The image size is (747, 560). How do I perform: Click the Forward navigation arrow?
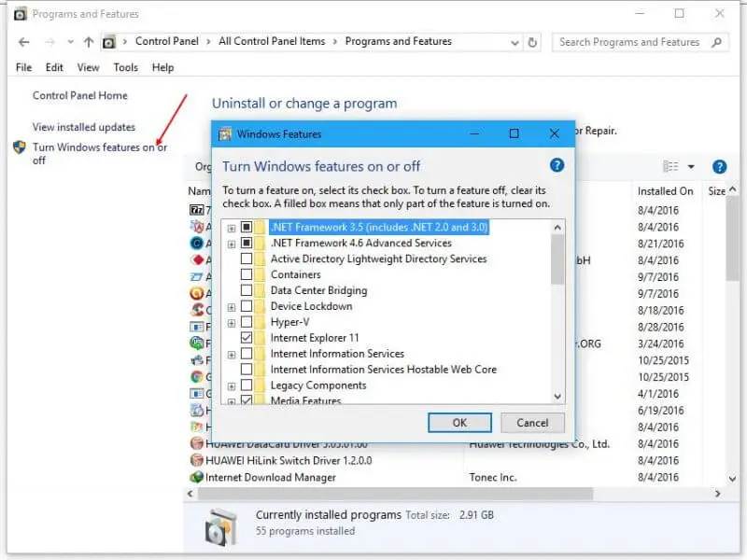tap(49, 42)
